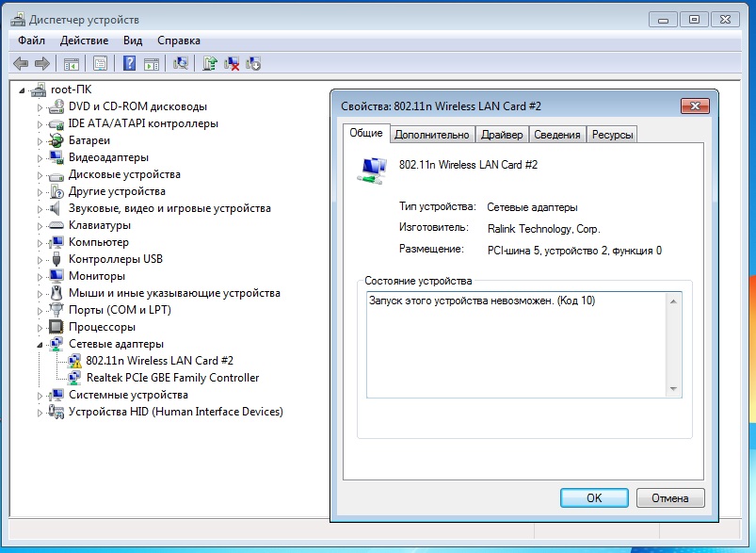Collapse the root-ПК tree node

tap(22, 90)
